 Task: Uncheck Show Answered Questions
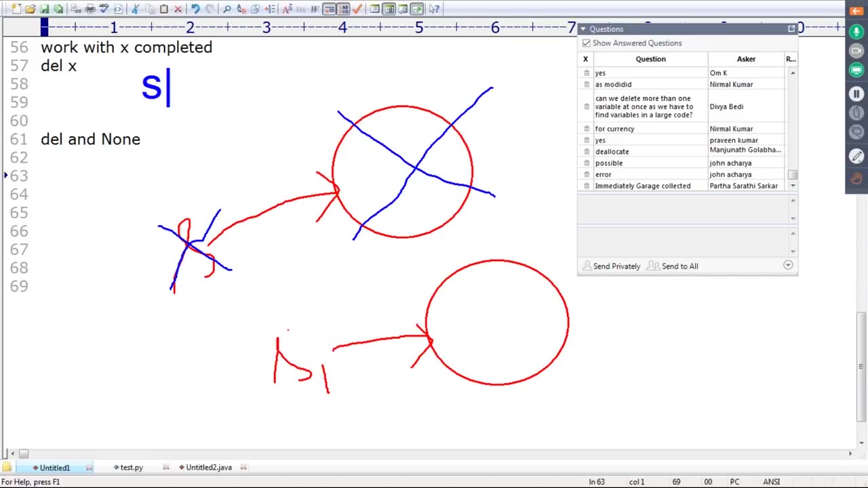[587, 43]
